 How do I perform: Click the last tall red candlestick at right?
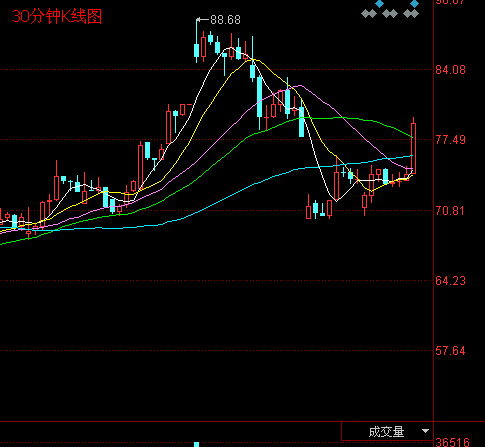tap(413, 147)
